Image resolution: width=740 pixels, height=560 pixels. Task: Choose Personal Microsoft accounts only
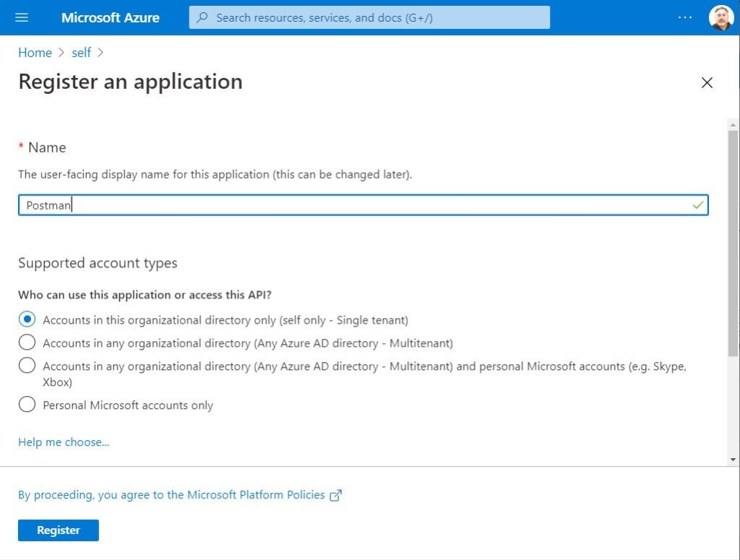click(27, 404)
